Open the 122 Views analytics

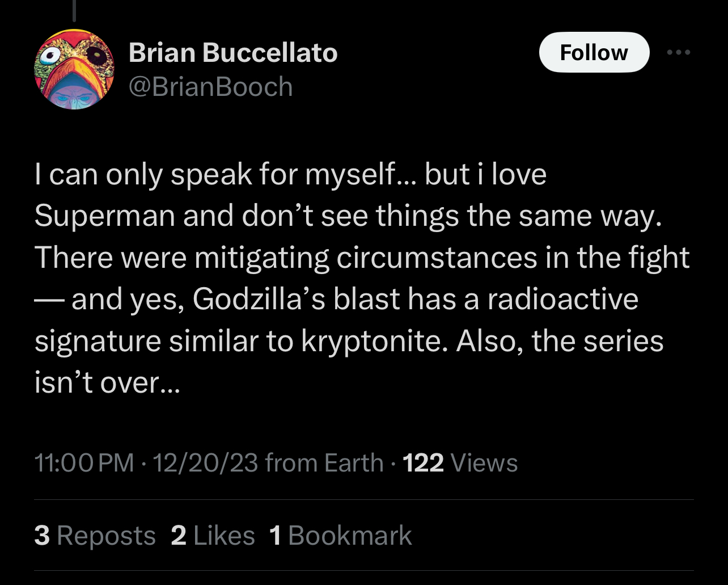pos(460,463)
